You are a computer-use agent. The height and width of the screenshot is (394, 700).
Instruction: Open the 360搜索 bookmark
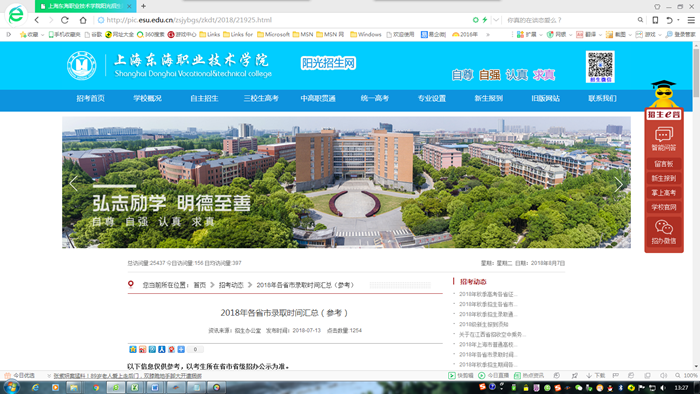tap(150, 34)
